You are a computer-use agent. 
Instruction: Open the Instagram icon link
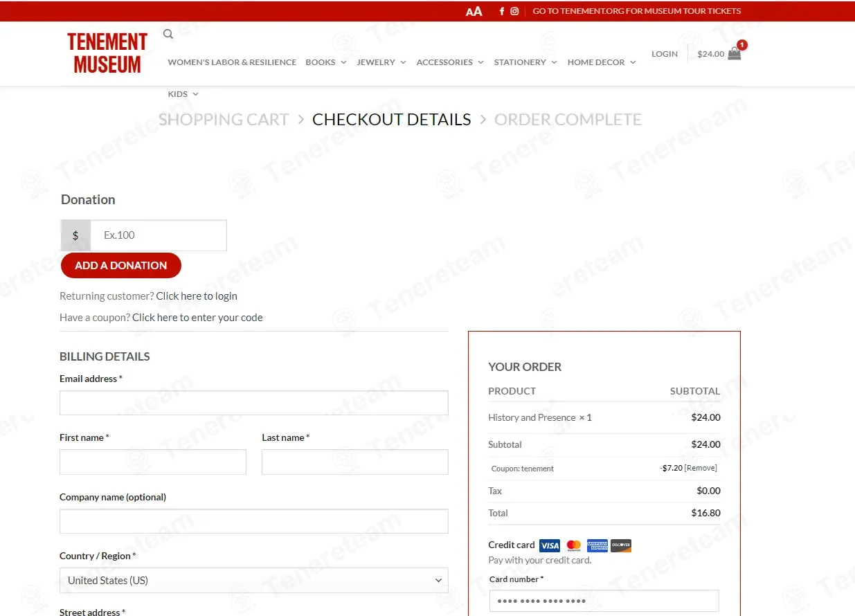tap(514, 11)
